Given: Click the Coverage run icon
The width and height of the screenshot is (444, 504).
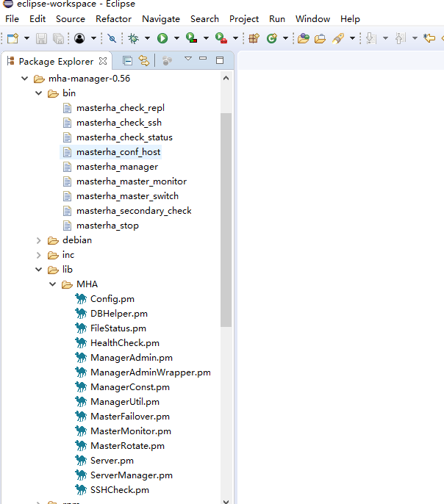Looking at the screenshot, I should pos(192,38).
